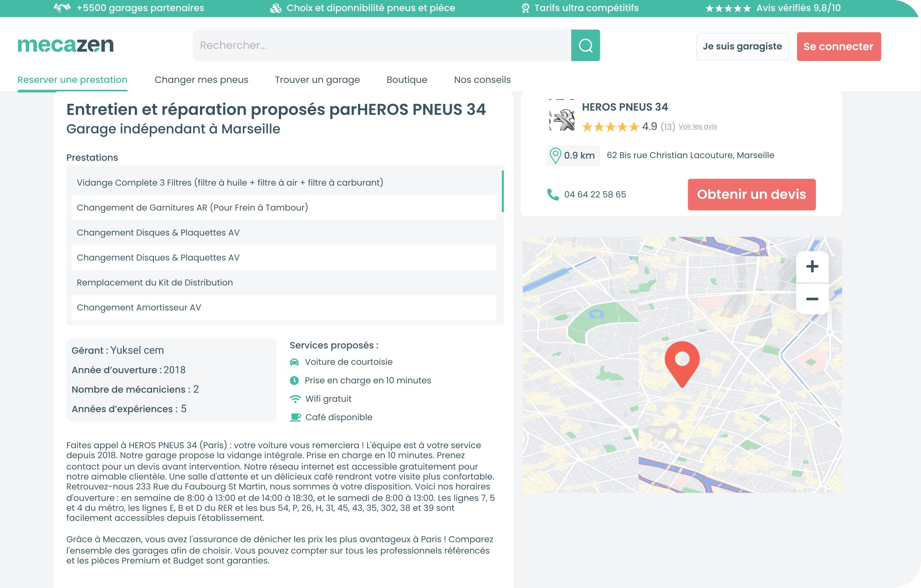Click into the Rechercher search field

point(382,46)
